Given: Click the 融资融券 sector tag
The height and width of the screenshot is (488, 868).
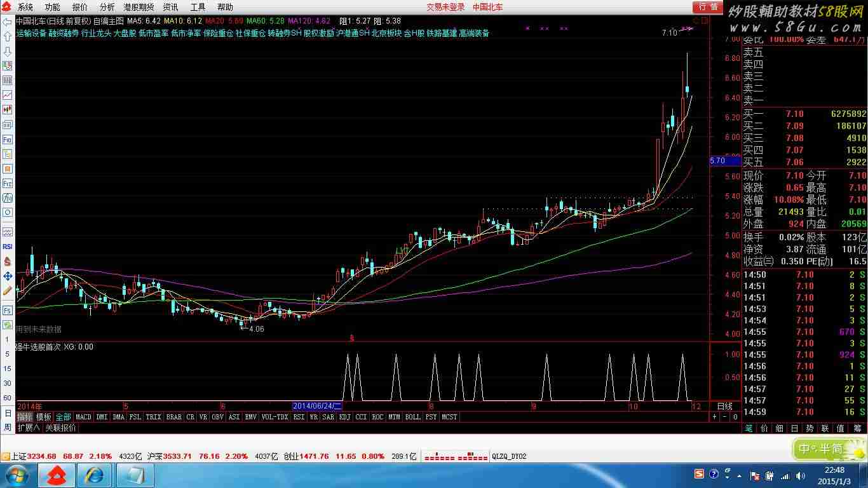Looking at the screenshot, I should (x=64, y=33).
